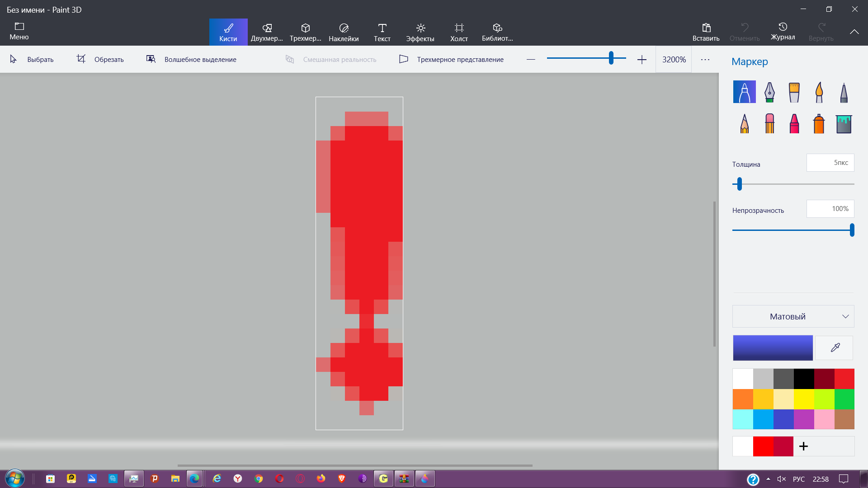Select the Pixel pen tool

(844, 92)
